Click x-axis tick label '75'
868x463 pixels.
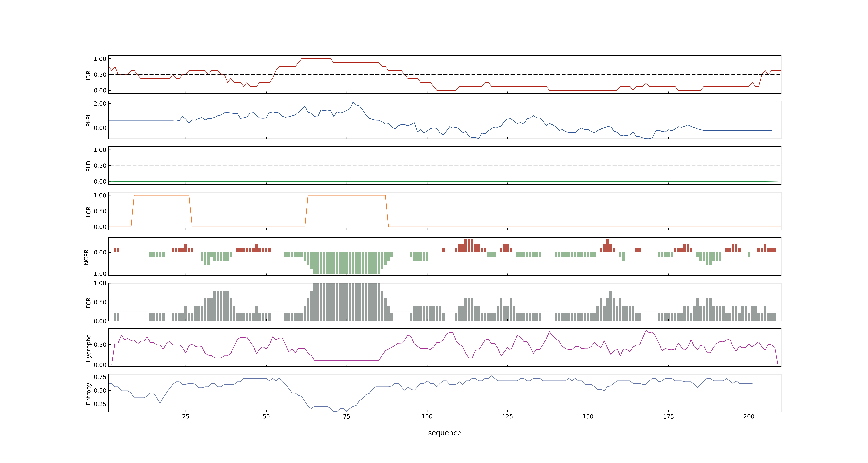pyautogui.click(x=347, y=416)
